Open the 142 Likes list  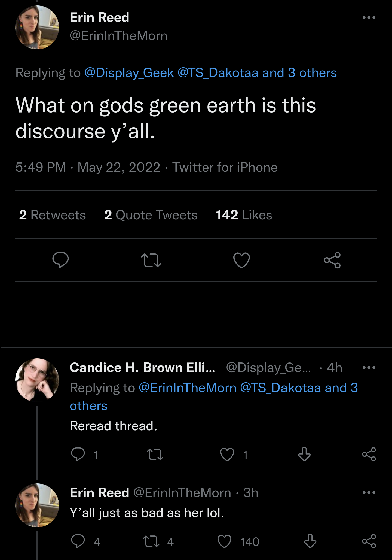click(x=244, y=215)
